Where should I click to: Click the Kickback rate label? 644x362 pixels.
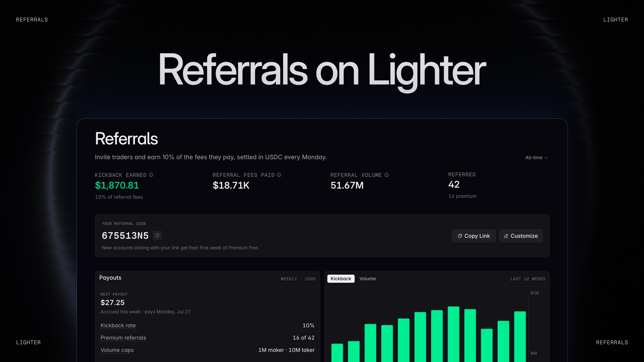tap(118, 325)
